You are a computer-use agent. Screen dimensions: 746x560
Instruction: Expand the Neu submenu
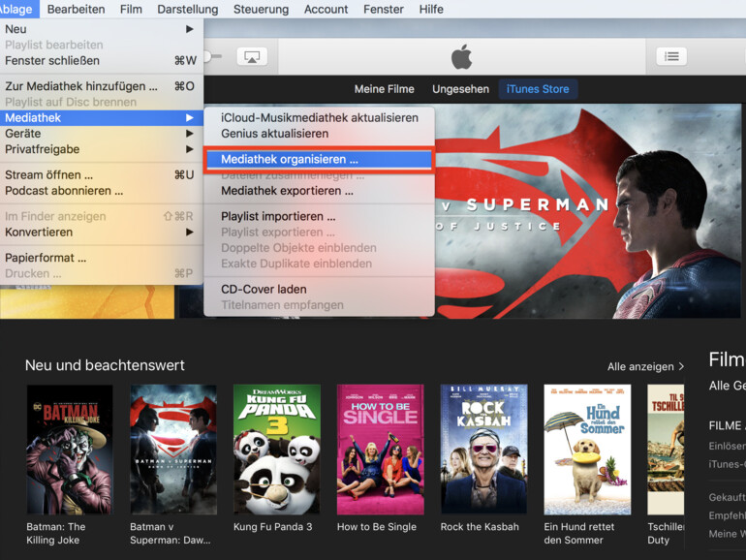coord(102,29)
